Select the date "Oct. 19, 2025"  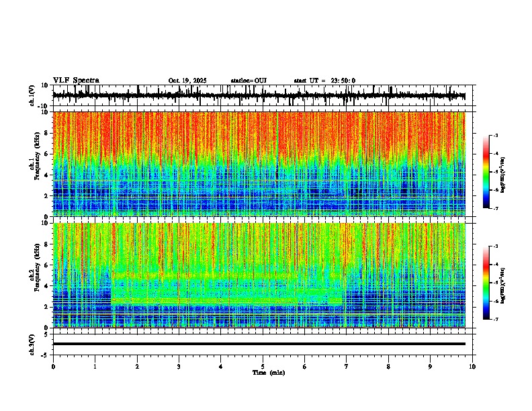187,81
